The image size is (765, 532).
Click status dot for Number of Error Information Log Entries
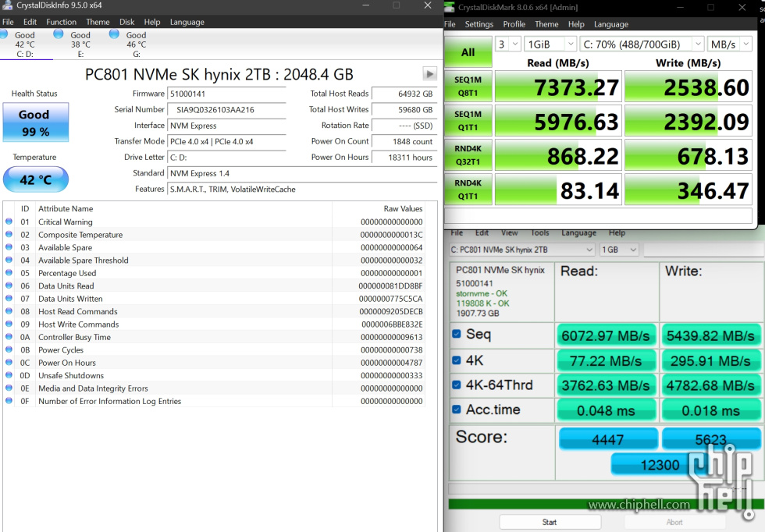point(9,400)
